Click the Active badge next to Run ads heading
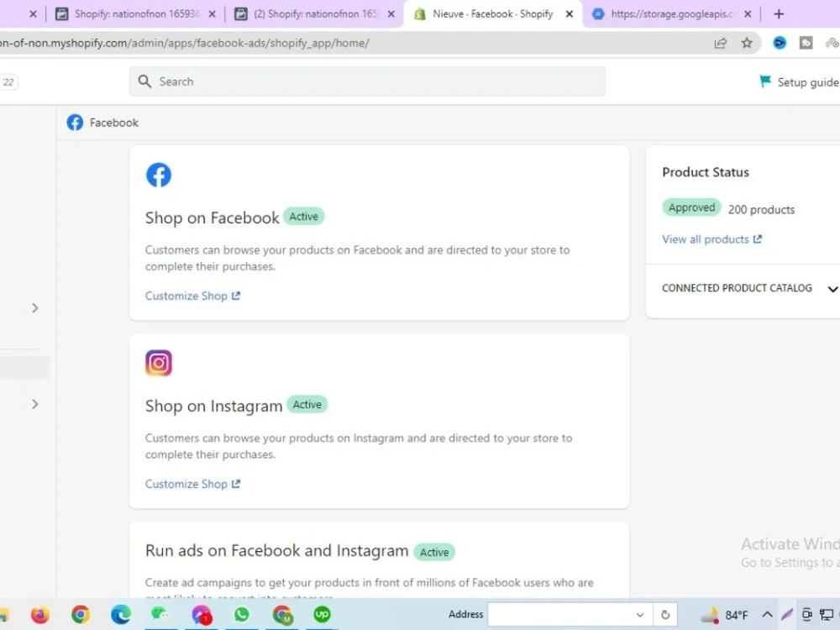This screenshot has height=630, width=840. [434, 552]
